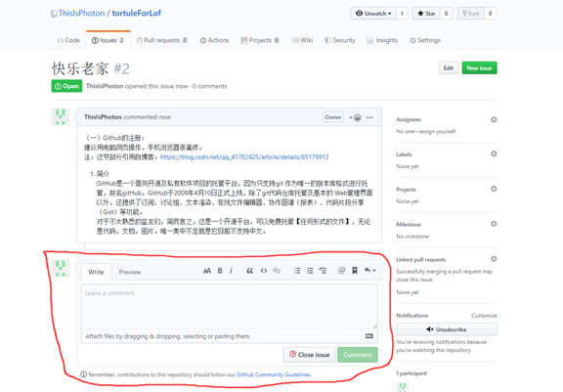Click the Unsubscribe button
The image size is (563, 392).
pyautogui.click(x=447, y=329)
